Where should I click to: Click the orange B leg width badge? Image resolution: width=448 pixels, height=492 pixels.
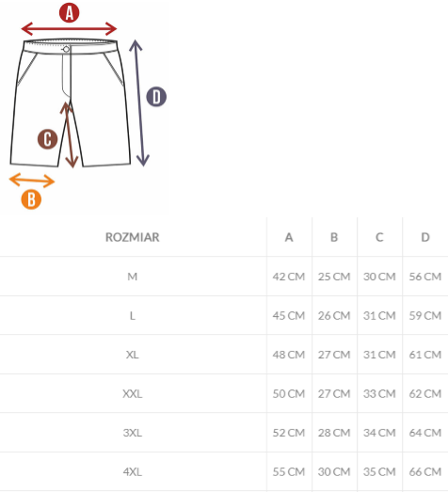pos(31,199)
